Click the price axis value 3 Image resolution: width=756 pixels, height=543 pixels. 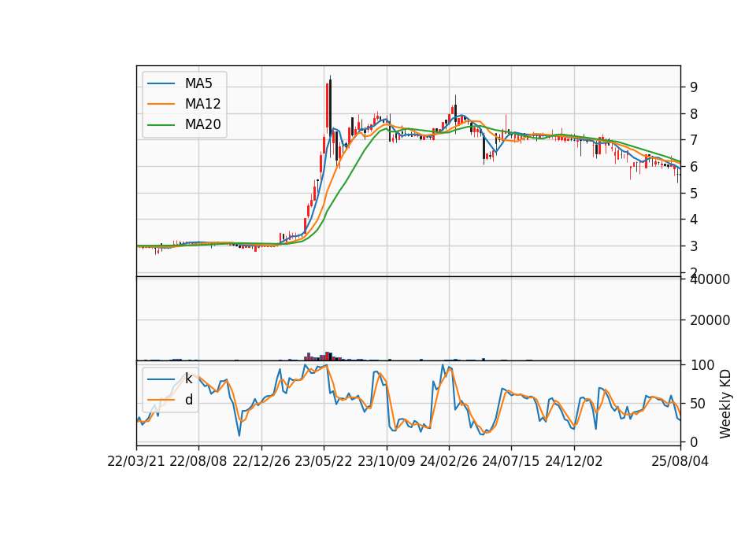point(694,246)
